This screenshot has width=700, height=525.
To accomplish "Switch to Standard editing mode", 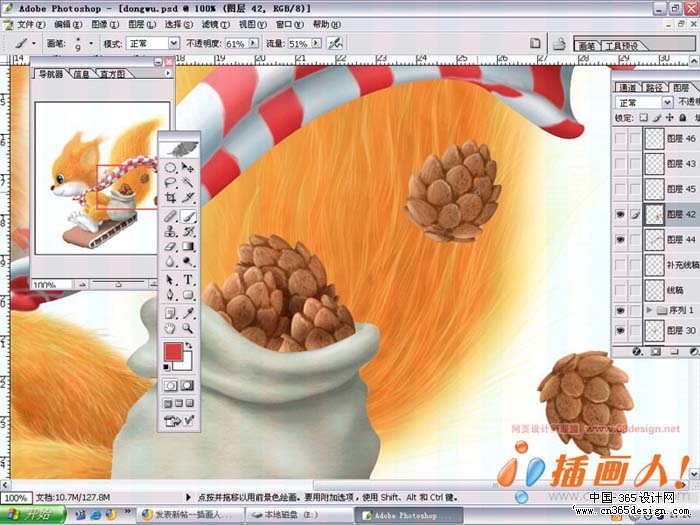I will [x=170, y=385].
